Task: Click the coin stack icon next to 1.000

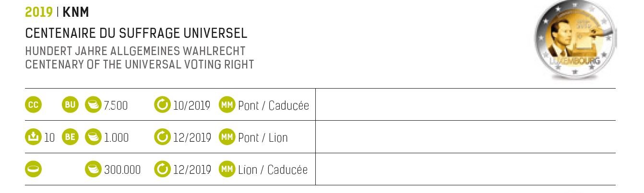Action: point(93,137)
